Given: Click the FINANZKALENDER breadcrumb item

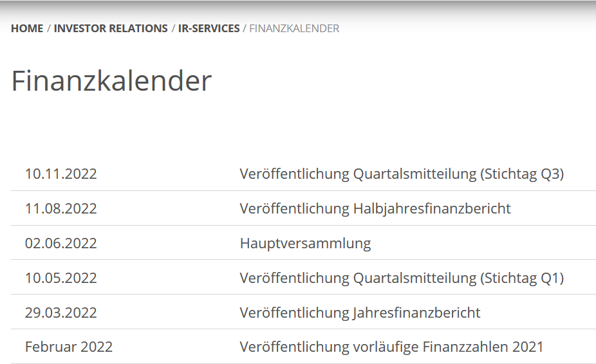Looking at the screenshot, I should point(294,28).
